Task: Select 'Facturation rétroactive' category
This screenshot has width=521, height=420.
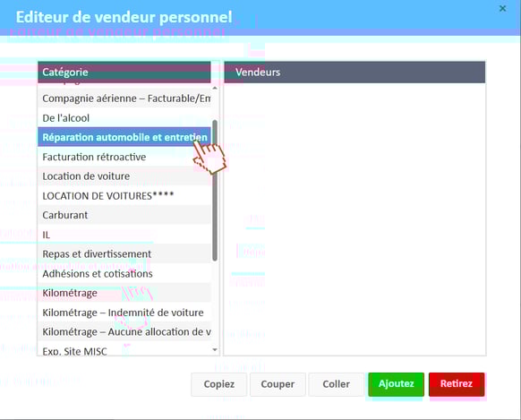Action: point(124,157)
